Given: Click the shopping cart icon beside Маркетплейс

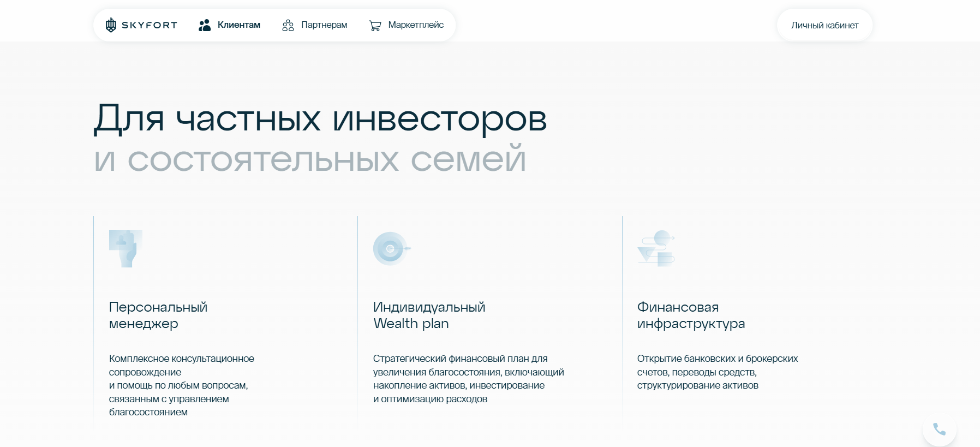Looking at the screenshot, I should click(x=375, y=26).
